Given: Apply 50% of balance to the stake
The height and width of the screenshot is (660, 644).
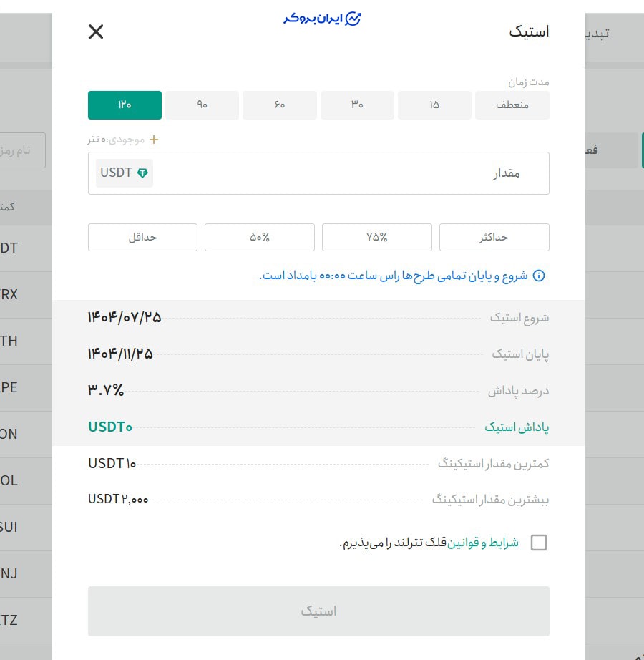Looking at the screenshot, I should click(259, 237).
